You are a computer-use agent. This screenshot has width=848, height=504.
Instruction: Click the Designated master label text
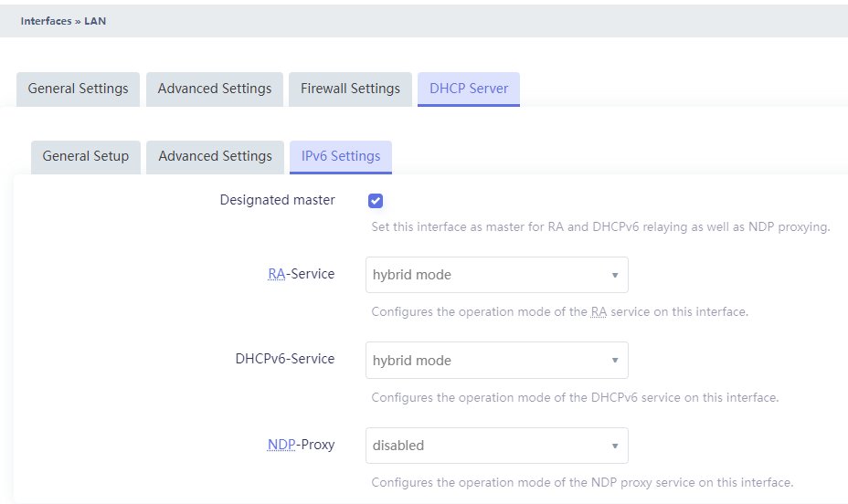(x=278, y=200)
